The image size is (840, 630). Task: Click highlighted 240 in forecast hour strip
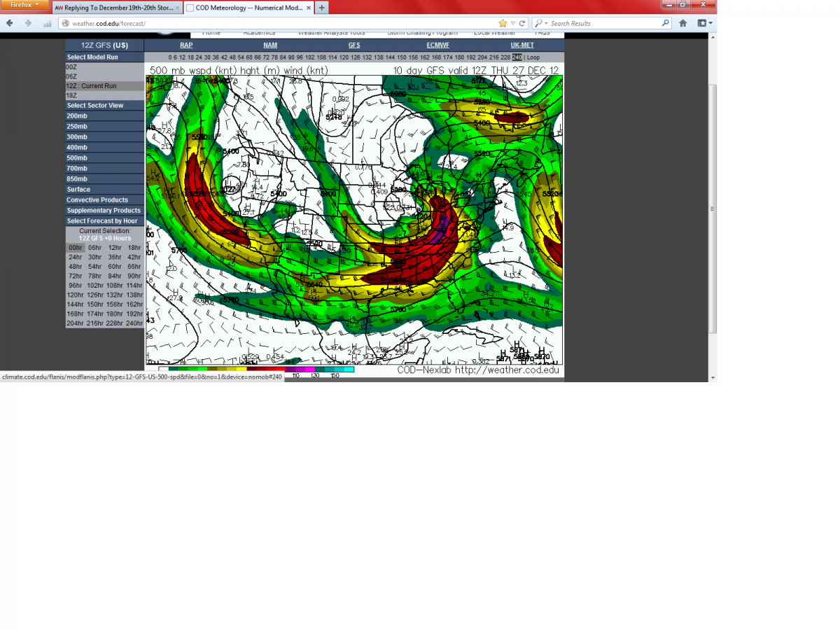[x=517, y=57]
